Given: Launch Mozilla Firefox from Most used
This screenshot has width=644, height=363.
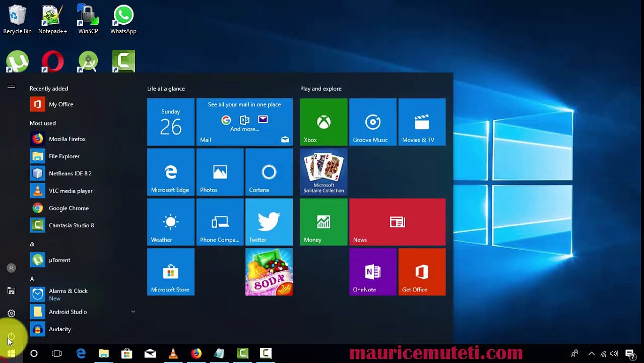Looking at the screenshot, I should 83,139.
